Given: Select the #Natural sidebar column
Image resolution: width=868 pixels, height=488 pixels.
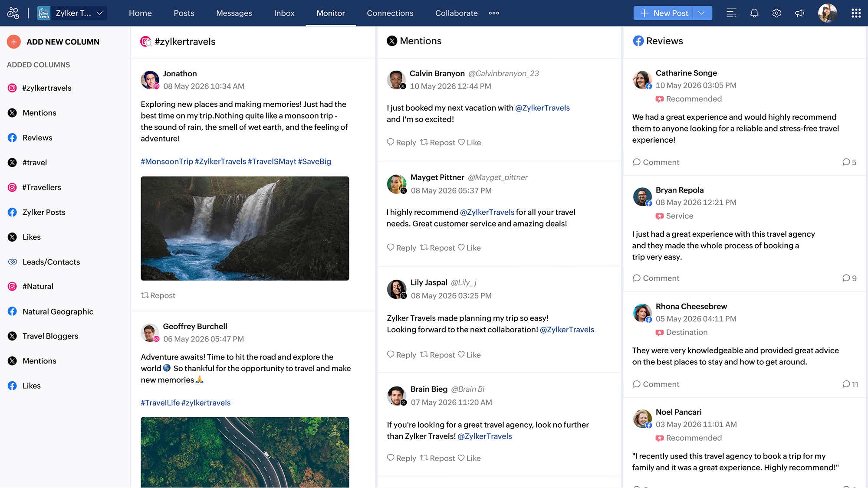Looking at the screenshot, I should (38, 286).
